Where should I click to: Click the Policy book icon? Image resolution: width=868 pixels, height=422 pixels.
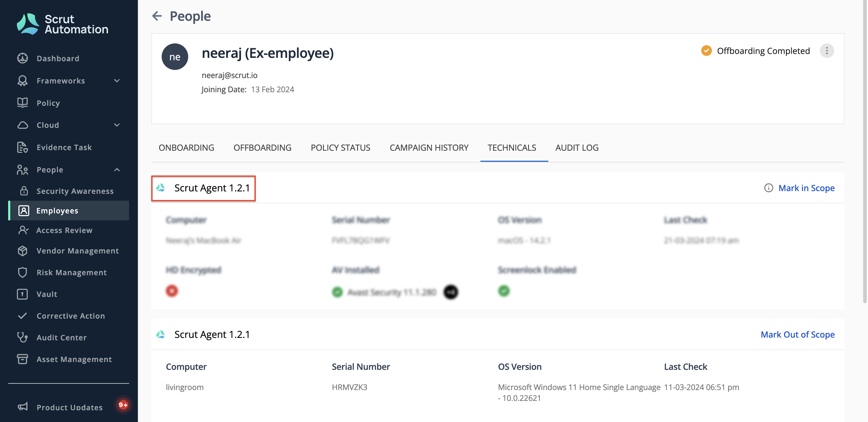click(23, 103)
